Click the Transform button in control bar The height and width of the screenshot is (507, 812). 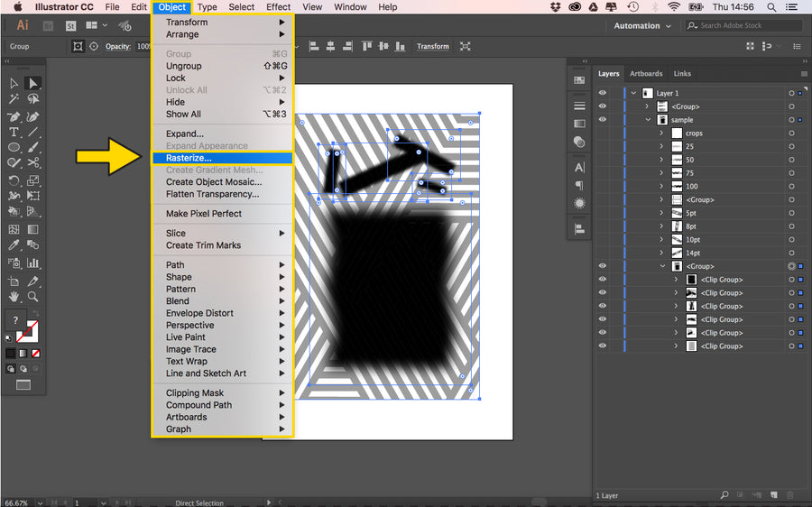pyautogui.click(x=432, y=46)
